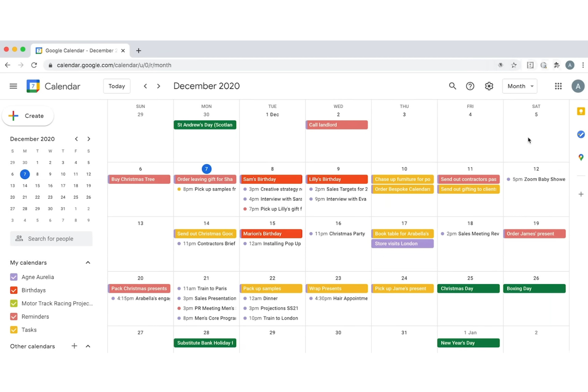Reload the browser page
588x392 pixels.
pos(34,65)
